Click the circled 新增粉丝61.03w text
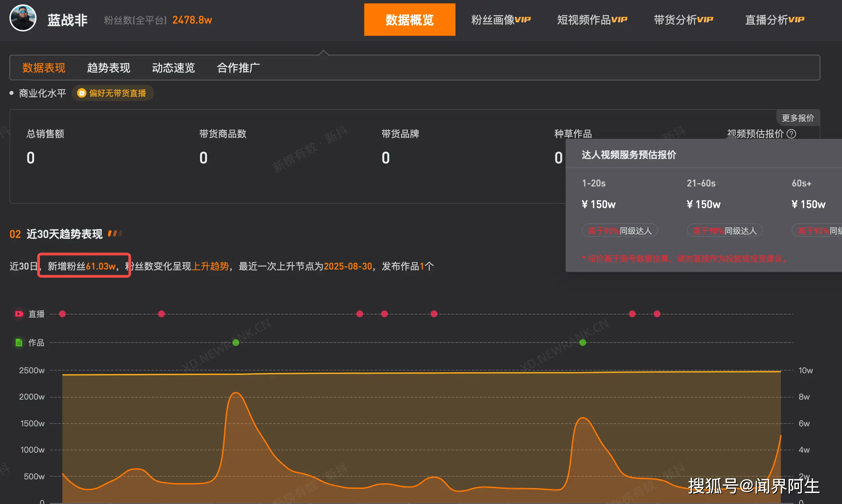This screenshot has width=842, height=504. click(83, 266)
